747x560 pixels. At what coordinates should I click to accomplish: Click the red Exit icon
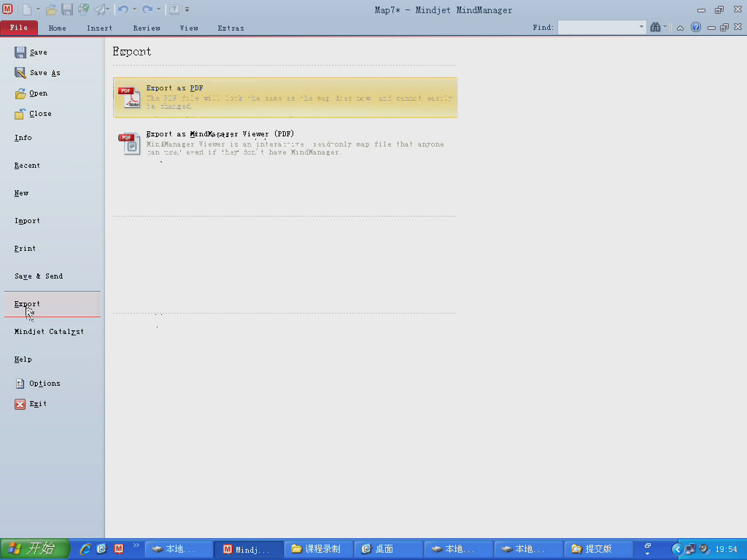20,404
